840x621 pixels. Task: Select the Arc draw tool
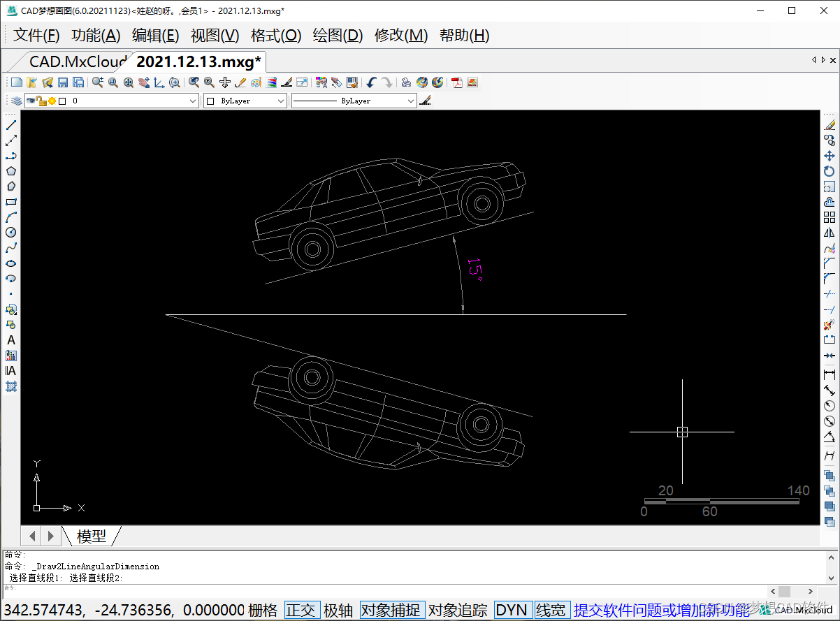[11, 217]
